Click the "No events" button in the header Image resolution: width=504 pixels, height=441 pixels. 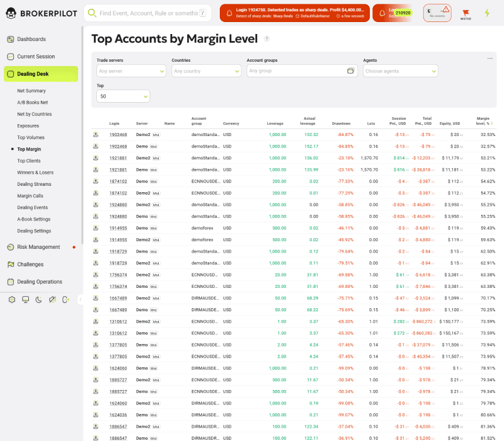[x=437, y=15]
